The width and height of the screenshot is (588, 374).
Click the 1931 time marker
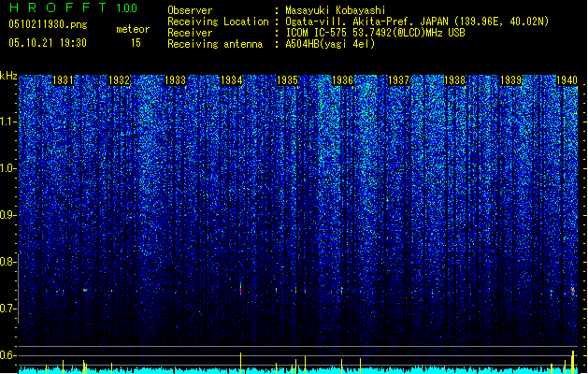(x=63, y=80)
